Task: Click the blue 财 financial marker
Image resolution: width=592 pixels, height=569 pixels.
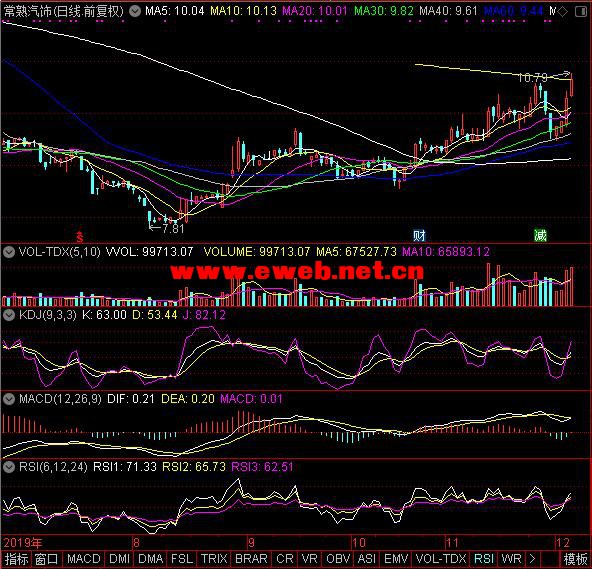Action: coord(419,236)
